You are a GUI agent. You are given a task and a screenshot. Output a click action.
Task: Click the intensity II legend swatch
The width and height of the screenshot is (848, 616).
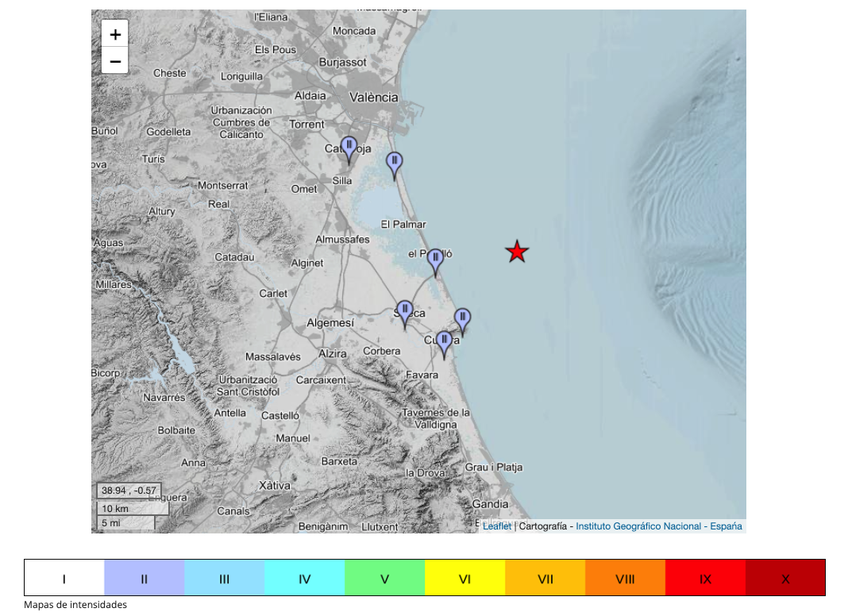(x=144, y=578)
